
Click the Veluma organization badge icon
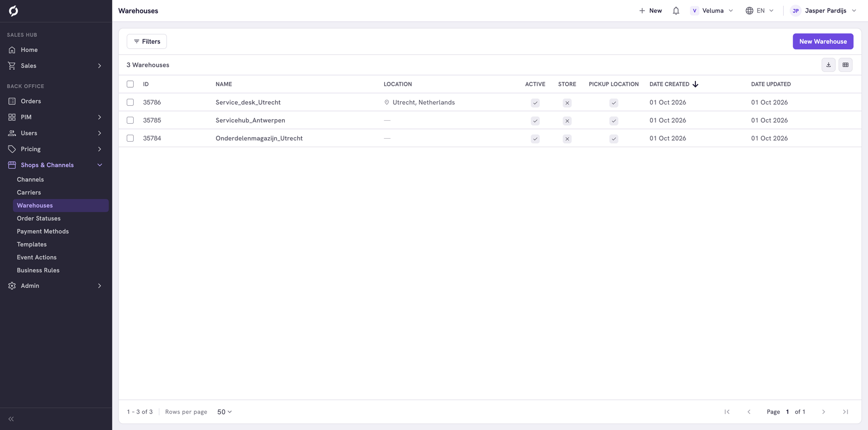tap(694, 10)
